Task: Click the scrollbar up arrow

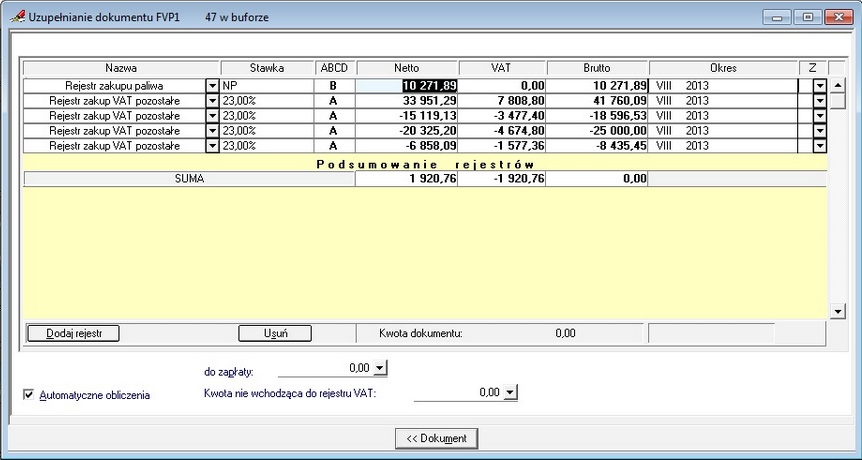Action: pyautogui.click(x=838, y=85)
